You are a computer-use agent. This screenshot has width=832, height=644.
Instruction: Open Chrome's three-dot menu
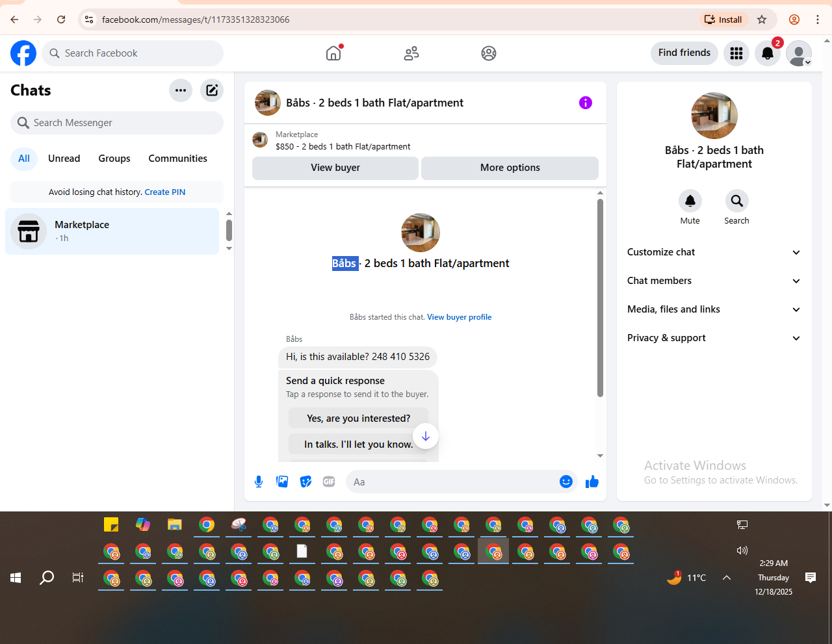tap(818, 19)
